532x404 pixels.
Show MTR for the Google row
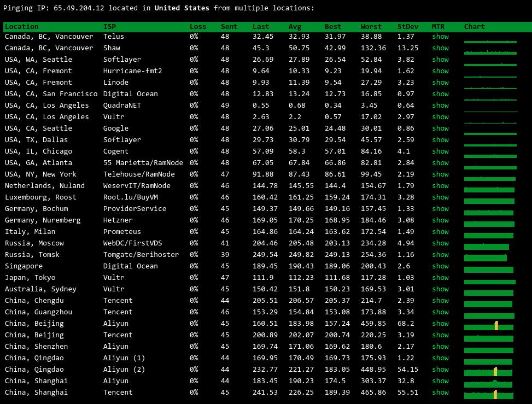click(x=440, y=128)
